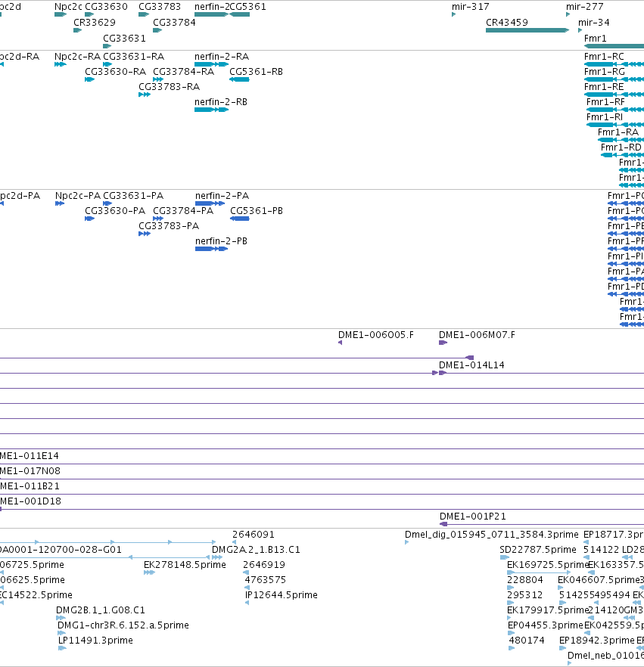Open the CR33629 gene feature
This screenshot has height=667, width=644.
point(77,30)
